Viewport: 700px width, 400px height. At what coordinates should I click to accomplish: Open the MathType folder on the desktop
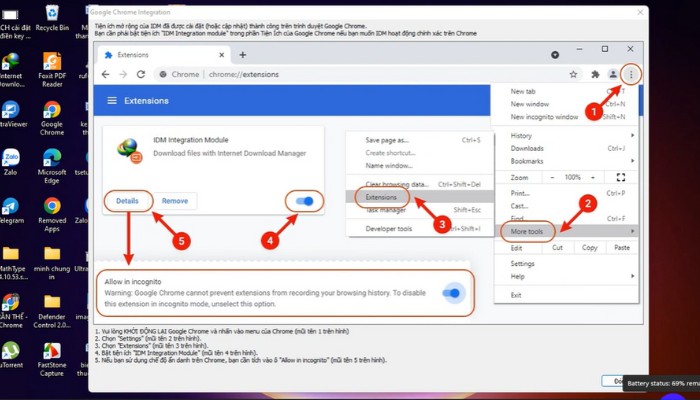click(11, 262)
